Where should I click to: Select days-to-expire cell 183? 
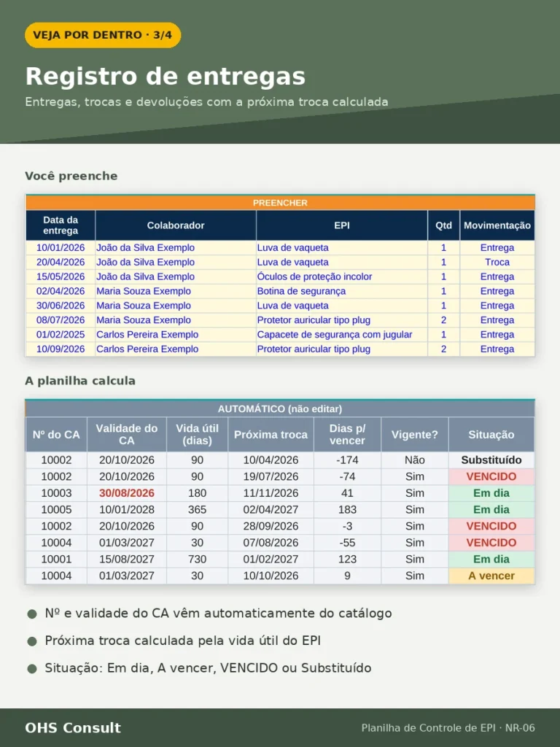(x=347, y=510)
